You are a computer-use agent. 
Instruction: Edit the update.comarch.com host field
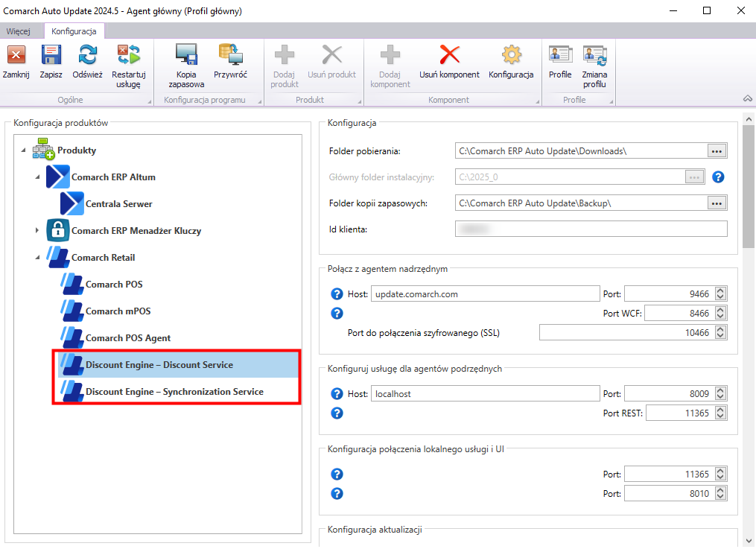485,294
